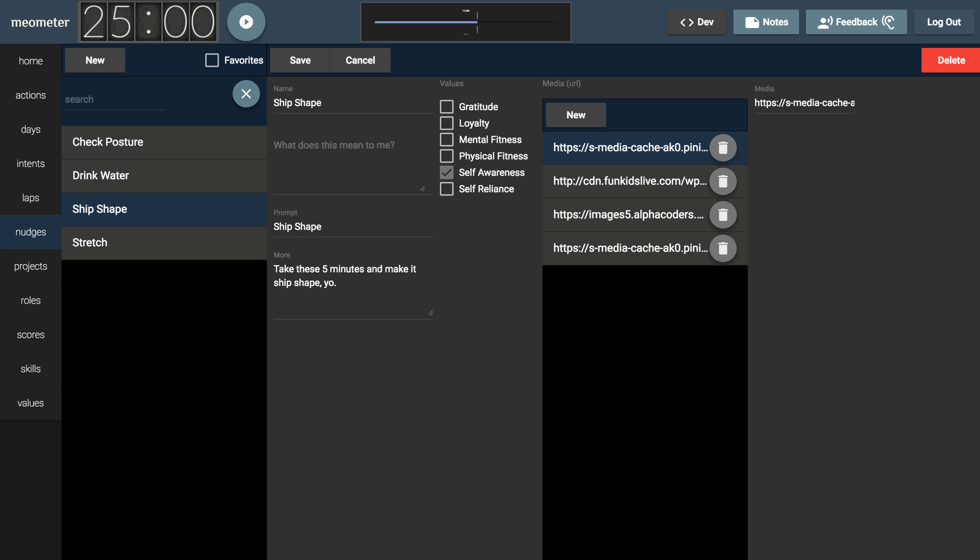Click the days progress chart line
The image size is (980, 560).
[x=425, y=22]
